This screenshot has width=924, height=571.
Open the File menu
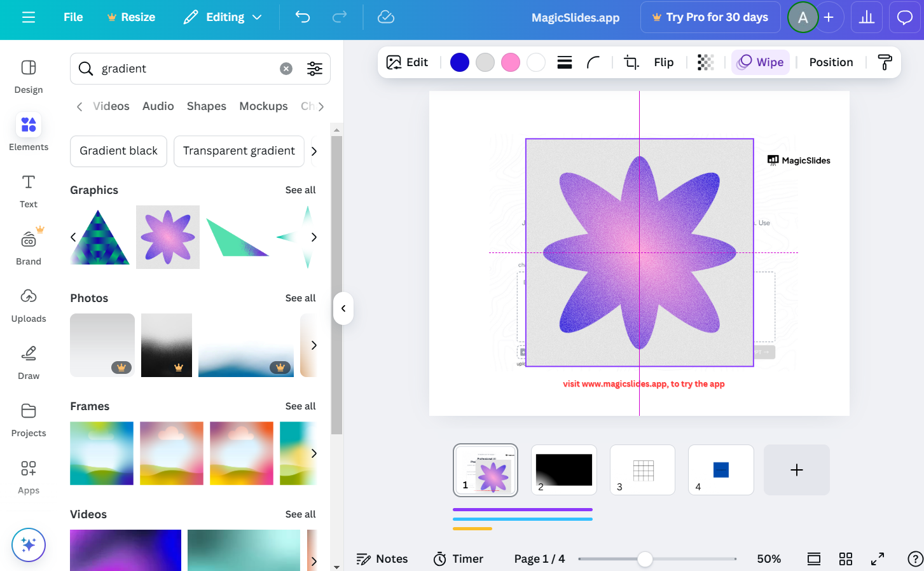click(x=73, y=17)
